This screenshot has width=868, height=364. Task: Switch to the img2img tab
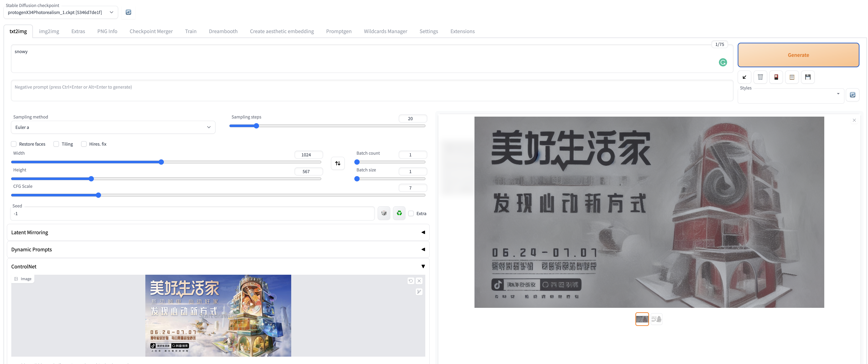tap(49, 31)
